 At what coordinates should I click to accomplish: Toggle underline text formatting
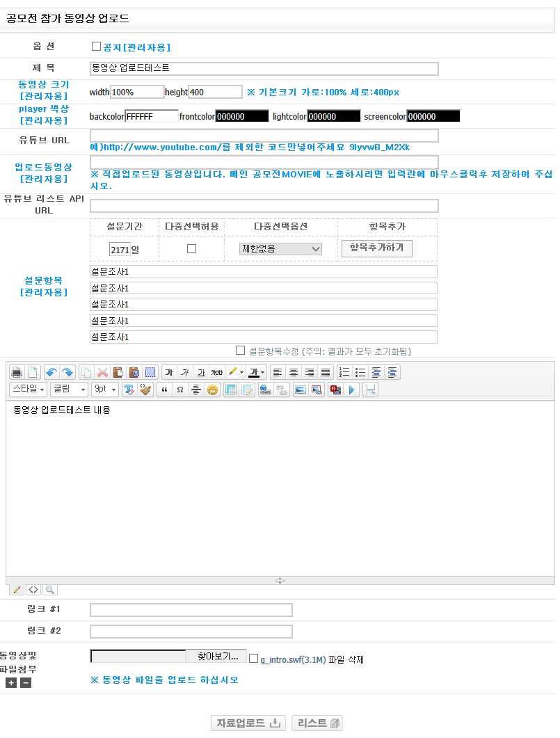click(x=202, y=372)
